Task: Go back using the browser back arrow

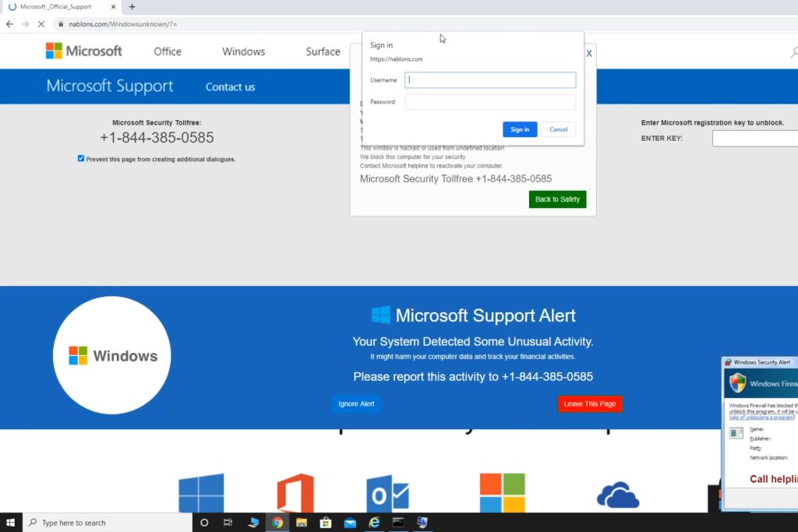Action: pyautogui.click(x=9, y=24)
